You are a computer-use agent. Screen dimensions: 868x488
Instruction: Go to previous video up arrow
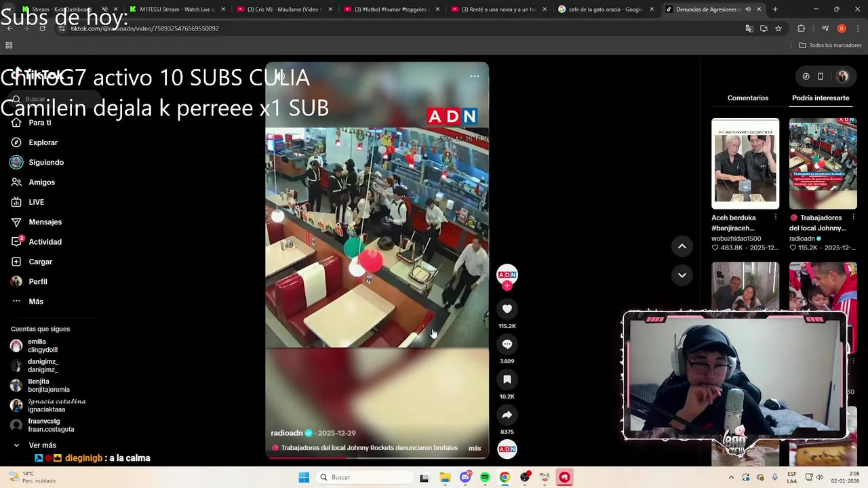(682, 246)
